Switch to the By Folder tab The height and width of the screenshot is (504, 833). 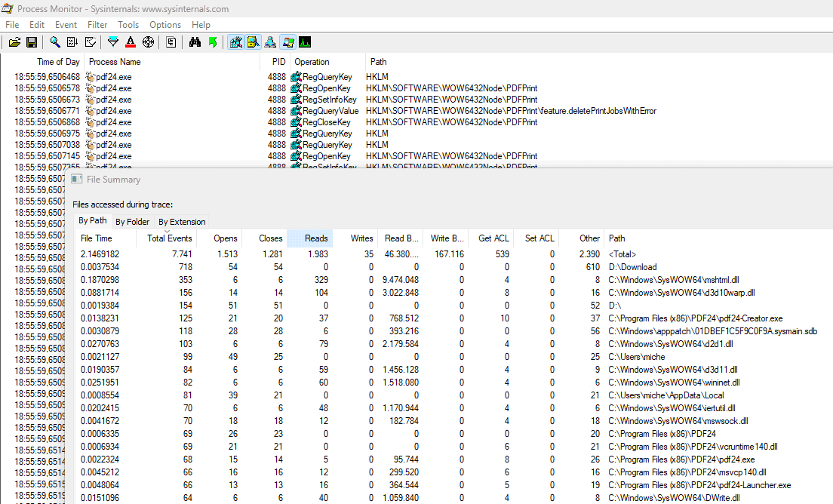132,222
